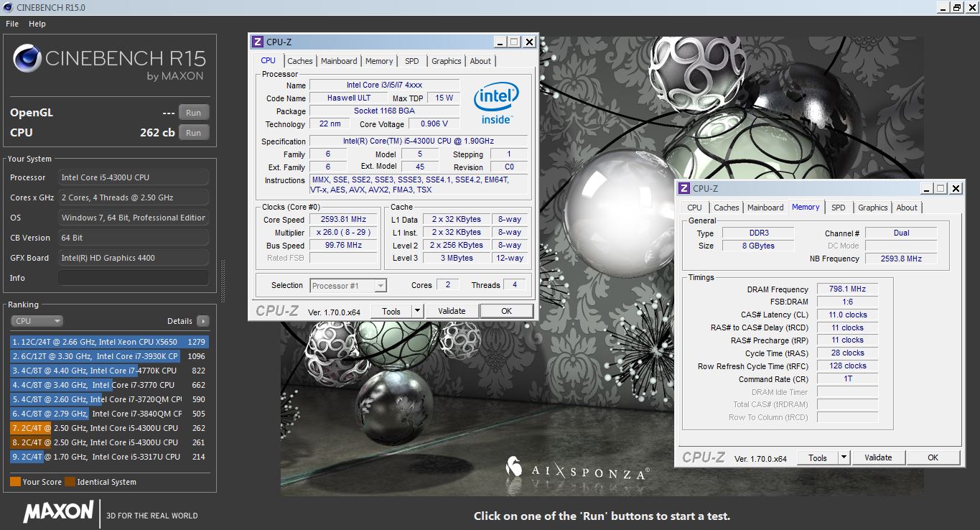Click the GFX Board field Intel HD Graphics 4400

134,258
